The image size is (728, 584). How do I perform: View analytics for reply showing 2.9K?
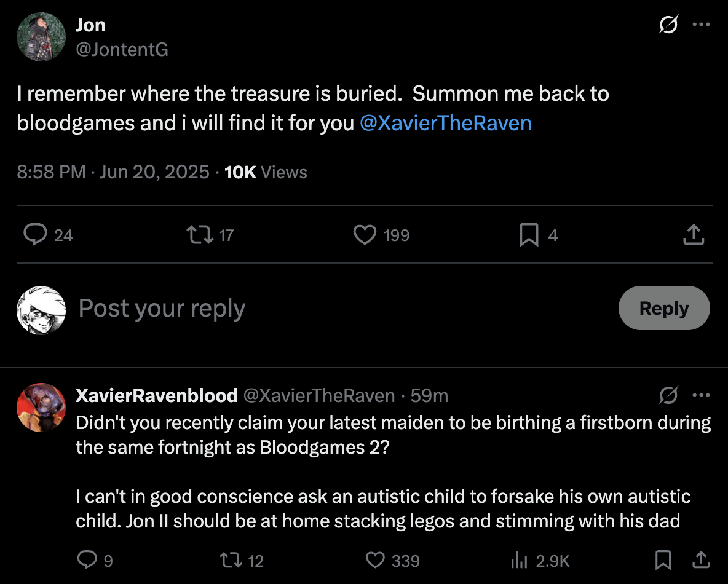tap(519, 560)
